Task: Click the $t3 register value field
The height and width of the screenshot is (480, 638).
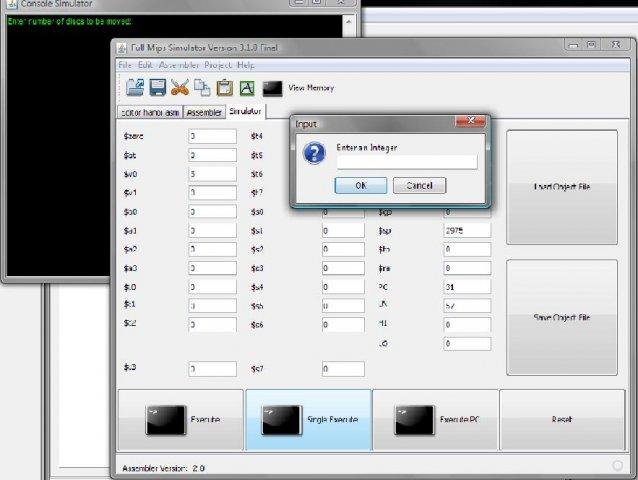Action: 212,369
